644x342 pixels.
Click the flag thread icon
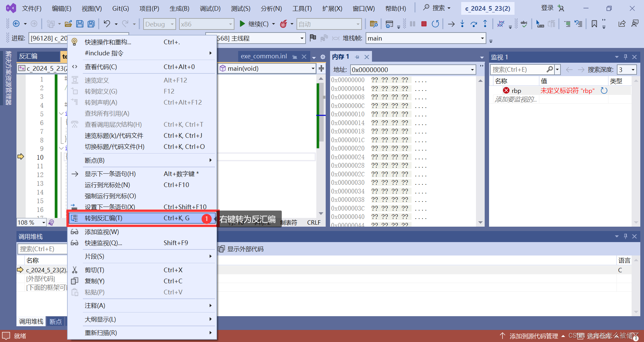pyautogui.click(x=313, y=38)
